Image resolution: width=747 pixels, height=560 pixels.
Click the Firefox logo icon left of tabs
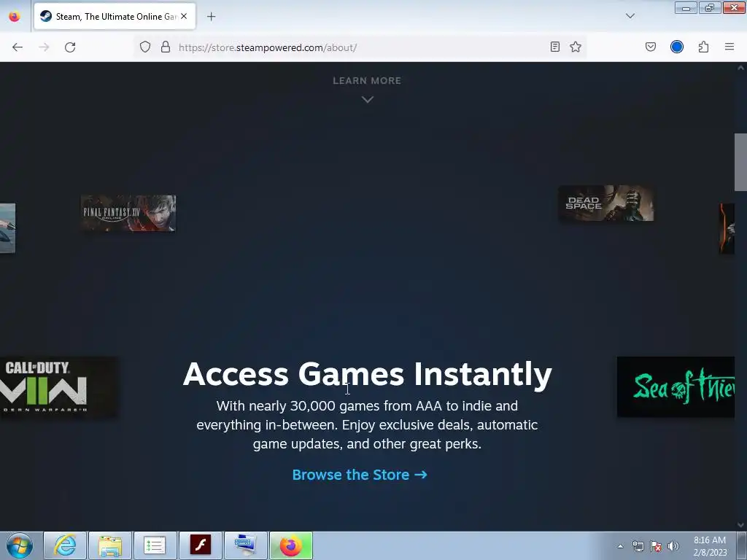click(15, 17)
